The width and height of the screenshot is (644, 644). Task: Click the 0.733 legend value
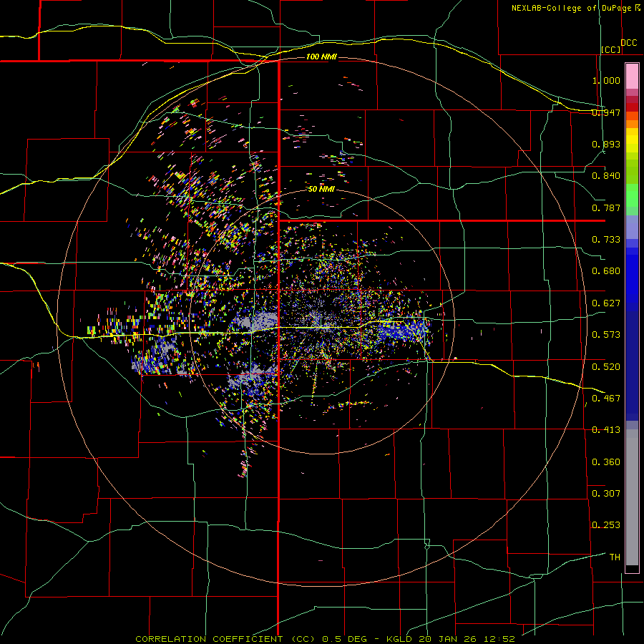[x=606, y=240]
